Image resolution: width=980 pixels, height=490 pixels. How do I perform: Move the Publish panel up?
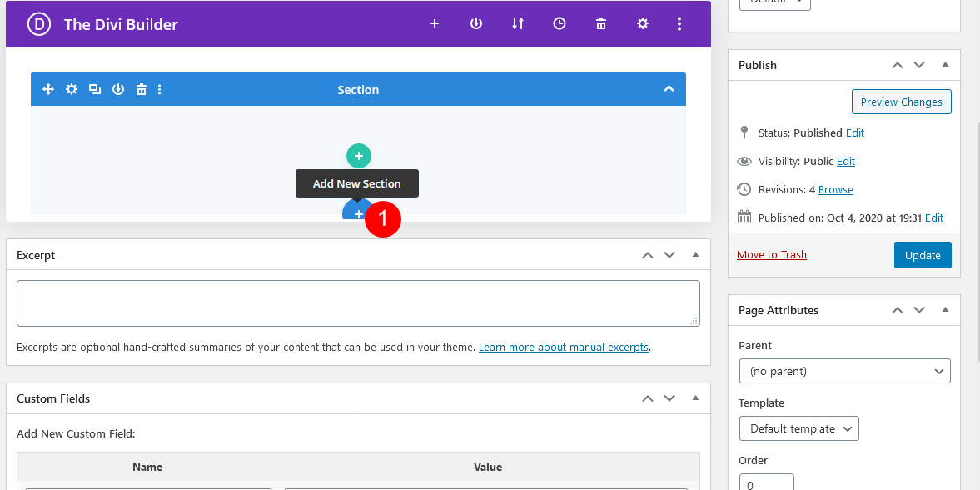(x=898, y=64)
